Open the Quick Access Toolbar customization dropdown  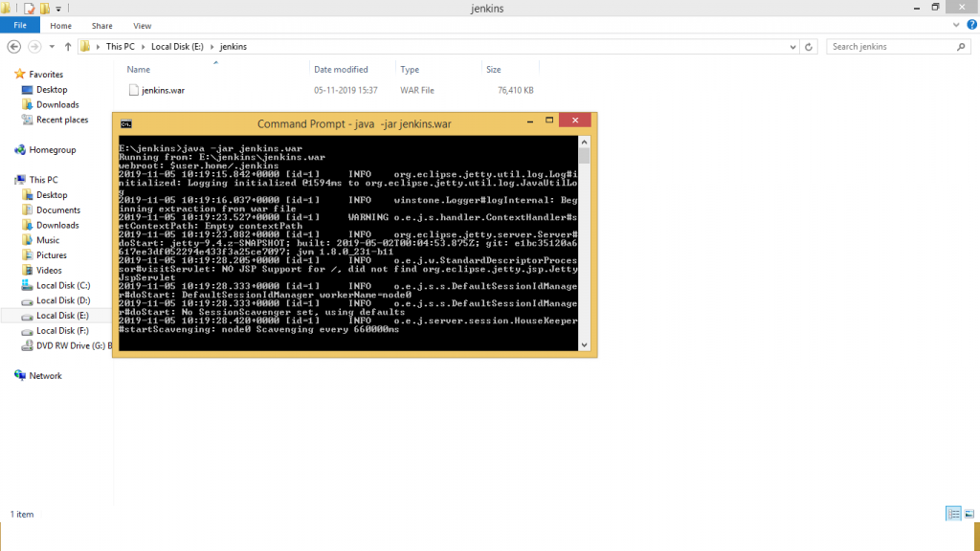point(58,9)
